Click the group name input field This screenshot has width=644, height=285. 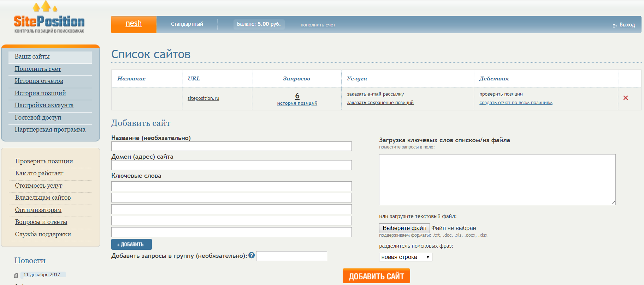pyautogui.click(x=291, y=256)
